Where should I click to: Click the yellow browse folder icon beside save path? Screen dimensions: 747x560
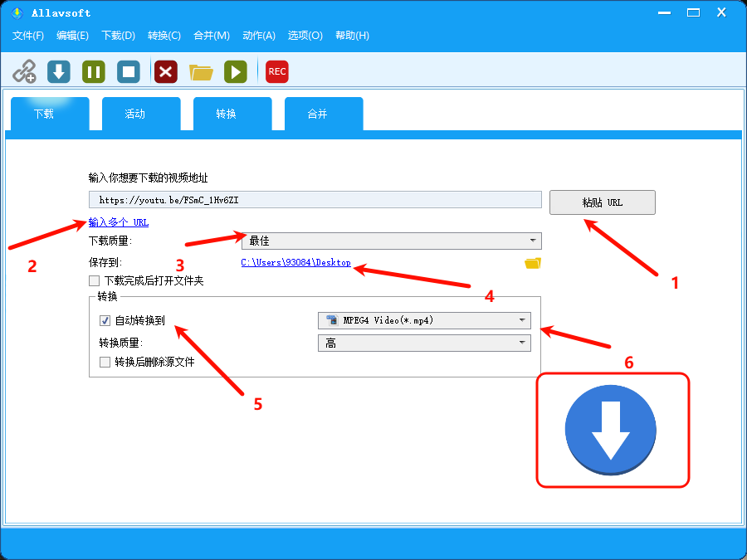(x=532, y=263)
